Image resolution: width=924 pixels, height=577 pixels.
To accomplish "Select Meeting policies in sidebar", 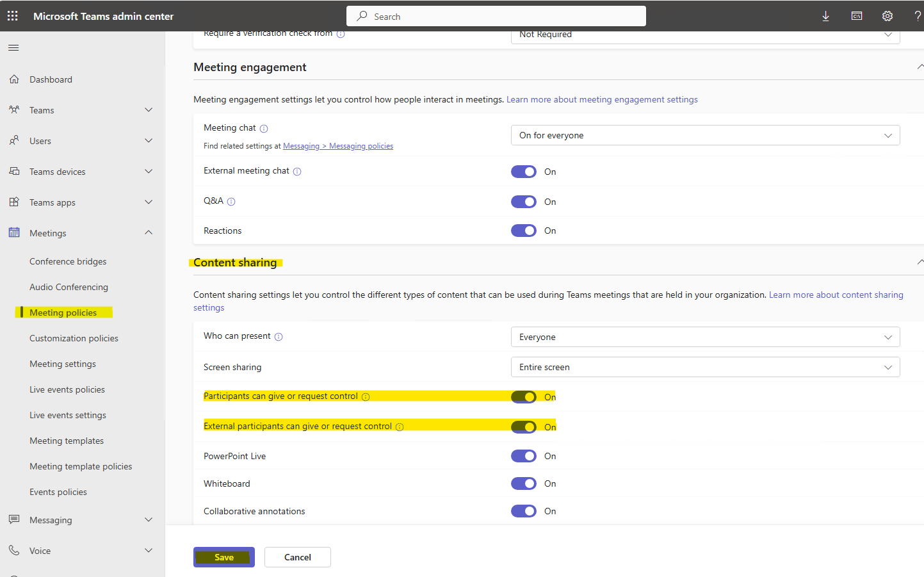I will tap(63, 313).
